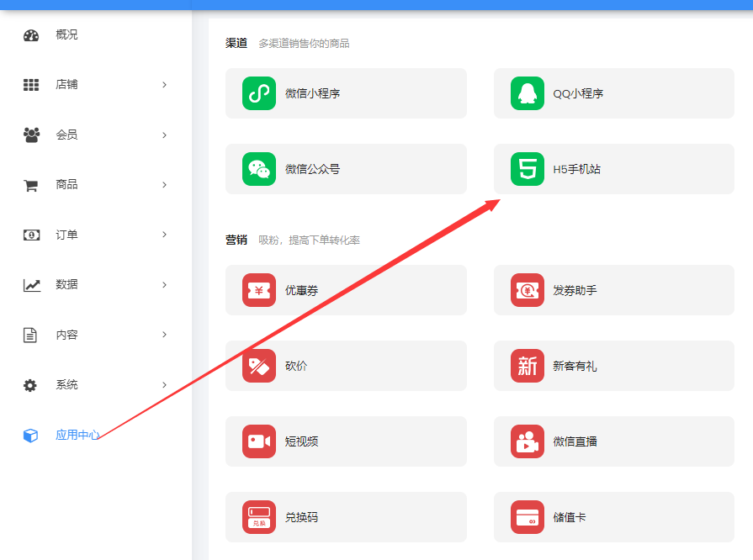Open the 短视频 video camera icon
Viewport: 753px width, 560px height.
pyautogui.click(x=259, y=441)
